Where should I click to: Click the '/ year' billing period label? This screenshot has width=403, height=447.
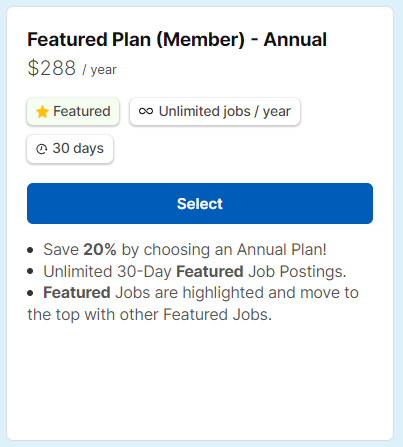point(100,70)
